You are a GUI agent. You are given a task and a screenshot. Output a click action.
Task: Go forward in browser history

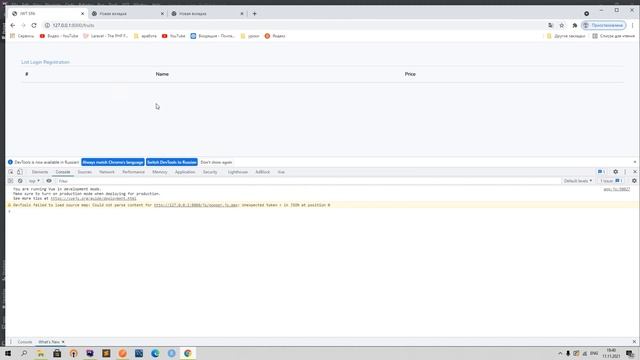point(23,25)
